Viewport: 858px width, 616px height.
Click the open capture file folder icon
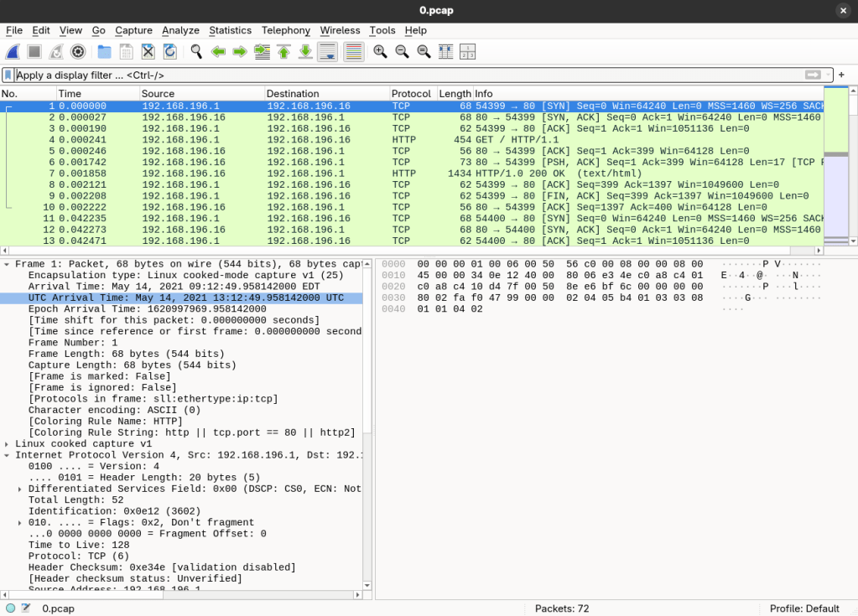pos(104,52)
